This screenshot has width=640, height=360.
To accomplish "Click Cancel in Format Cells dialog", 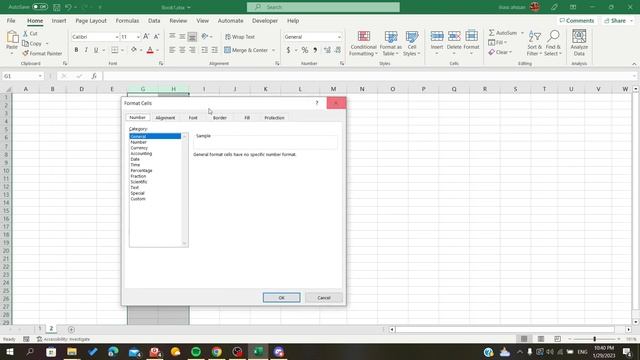I will click(324, 298).
